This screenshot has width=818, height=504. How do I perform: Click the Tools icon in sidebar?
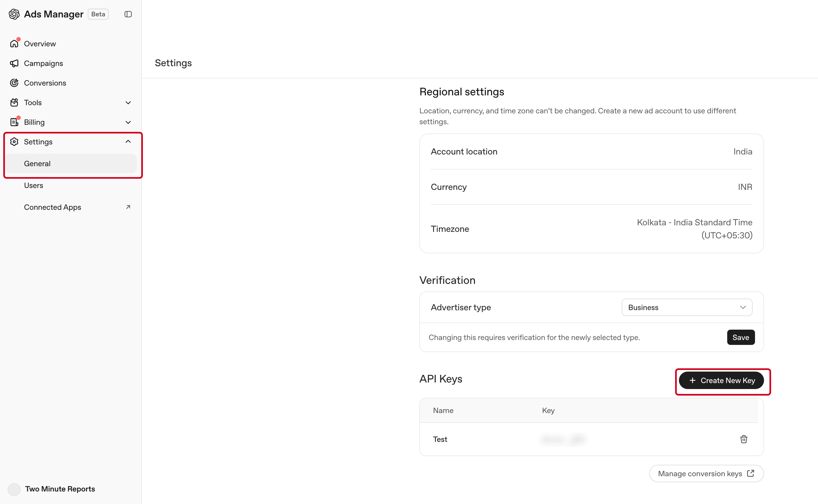[x=14, y=103]
